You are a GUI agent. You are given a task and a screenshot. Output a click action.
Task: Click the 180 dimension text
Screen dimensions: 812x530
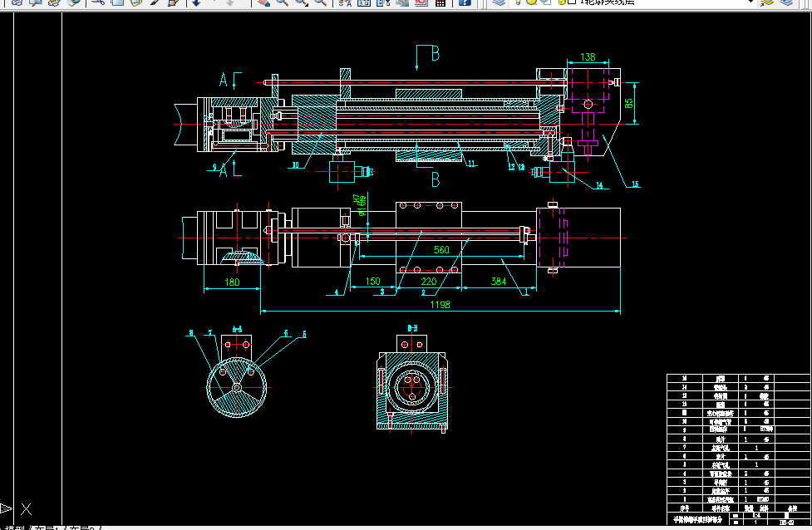(x=232, y=282)
